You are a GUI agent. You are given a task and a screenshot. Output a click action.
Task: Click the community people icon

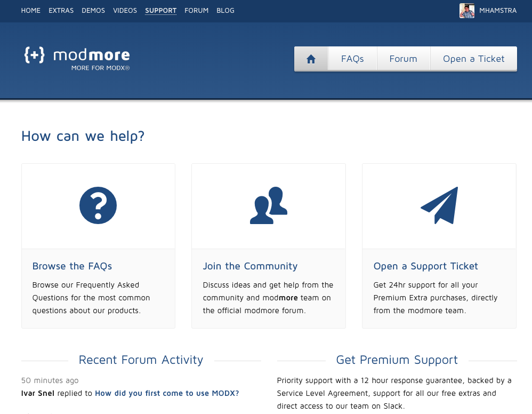[268, 205]
